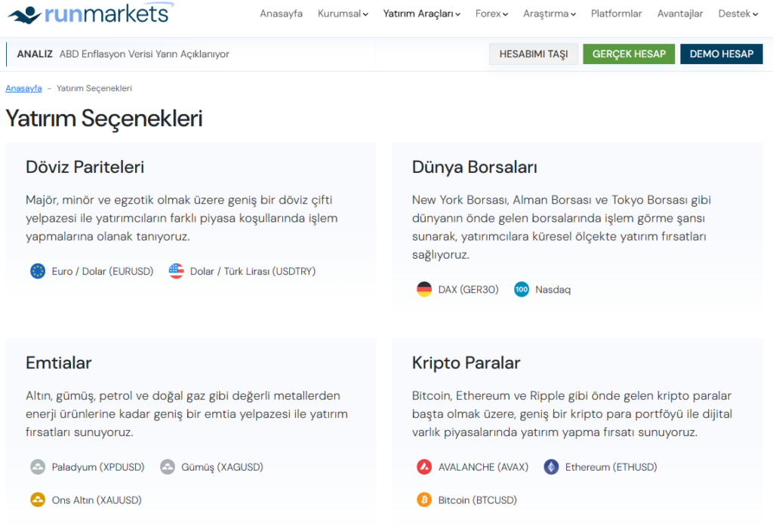The height and width of the screenshot is (532, 773).
Task: Select Platformlar in the navigation bar
Action: (616, 14)
